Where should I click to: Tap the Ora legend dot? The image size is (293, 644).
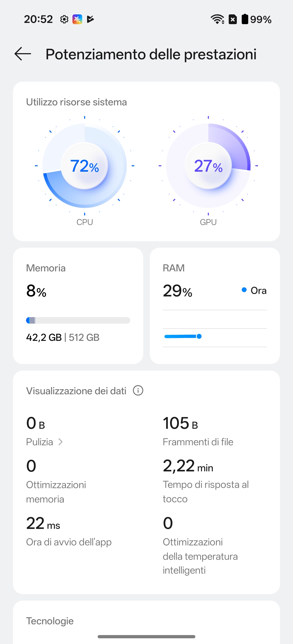(244, 290)
